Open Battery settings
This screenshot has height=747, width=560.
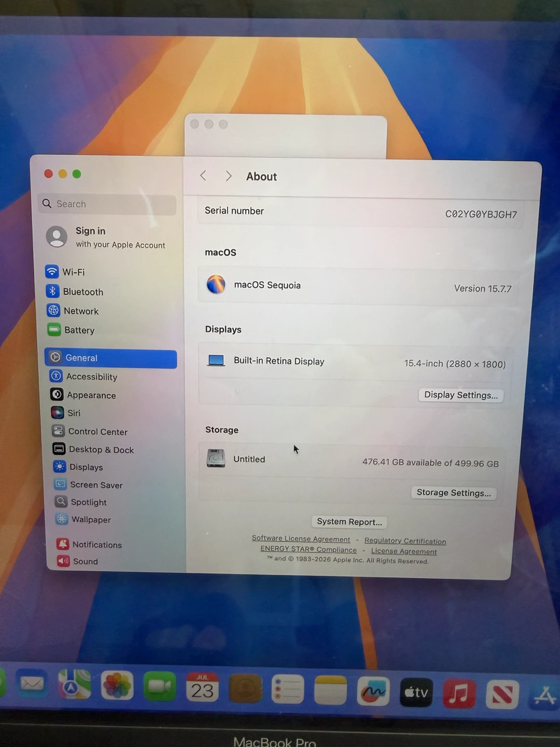71,330
